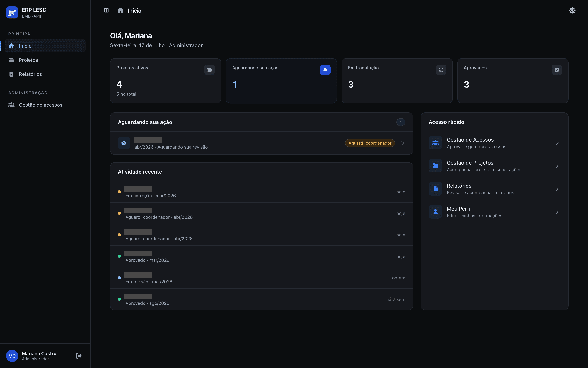Open the Aprovado · mar/2026 activity row

click(x=261, y=256)
